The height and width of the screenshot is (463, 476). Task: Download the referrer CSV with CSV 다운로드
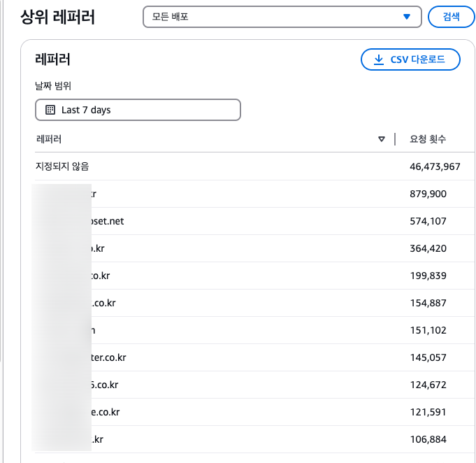pyautogui.click(x=410, y=60)
